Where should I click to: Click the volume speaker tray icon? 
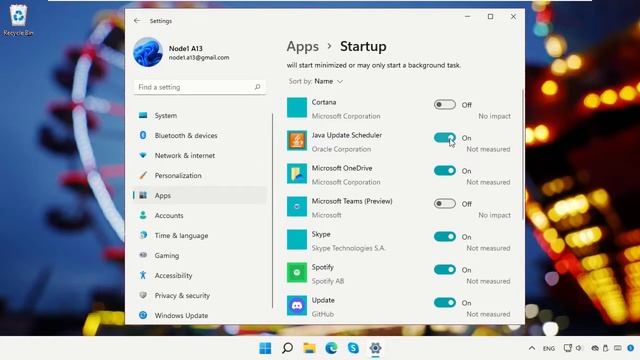pos(579,348)
